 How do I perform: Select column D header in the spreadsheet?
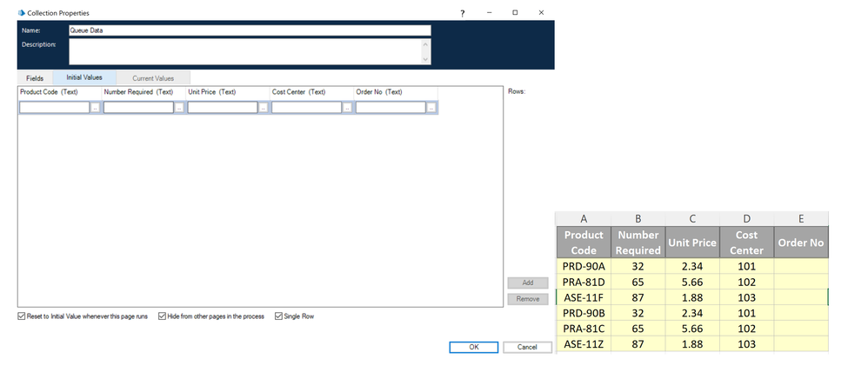point(747,218)
